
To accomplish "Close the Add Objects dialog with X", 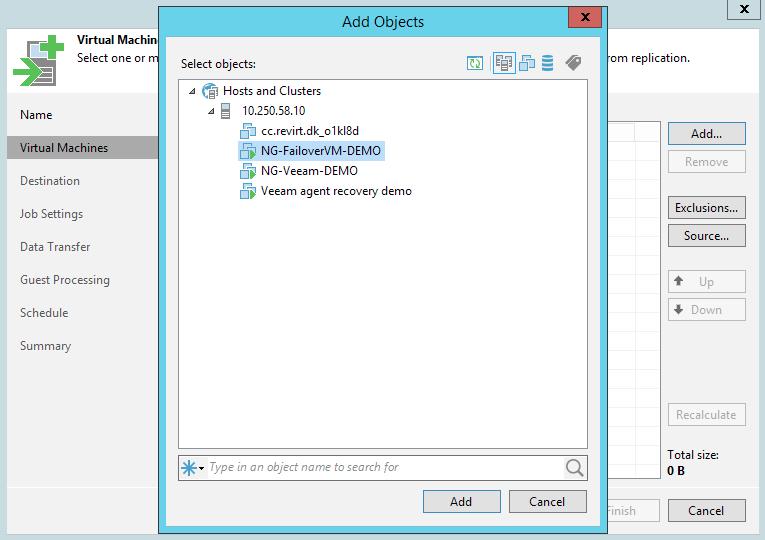I will pos(585,17).
